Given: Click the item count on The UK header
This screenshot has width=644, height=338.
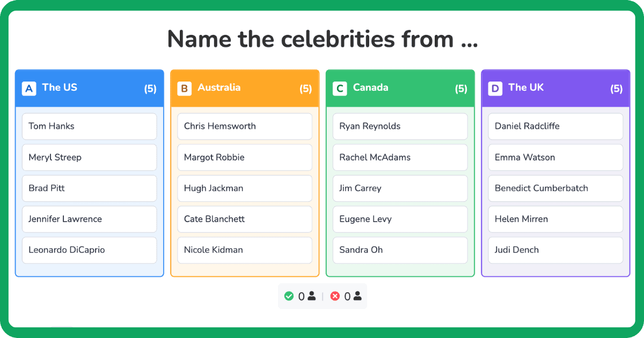Looking at the screenshot, I should coord(616,89).
